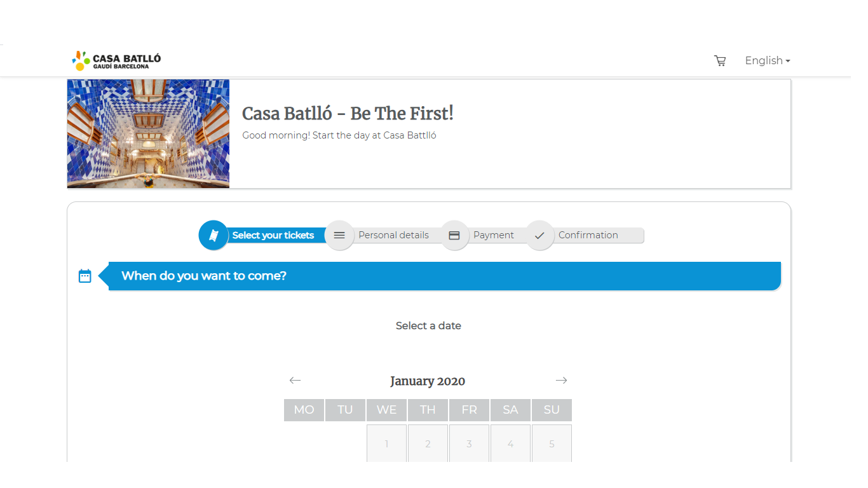
Task: Open the shopping cart icon
Action: [x=720, y=61]
